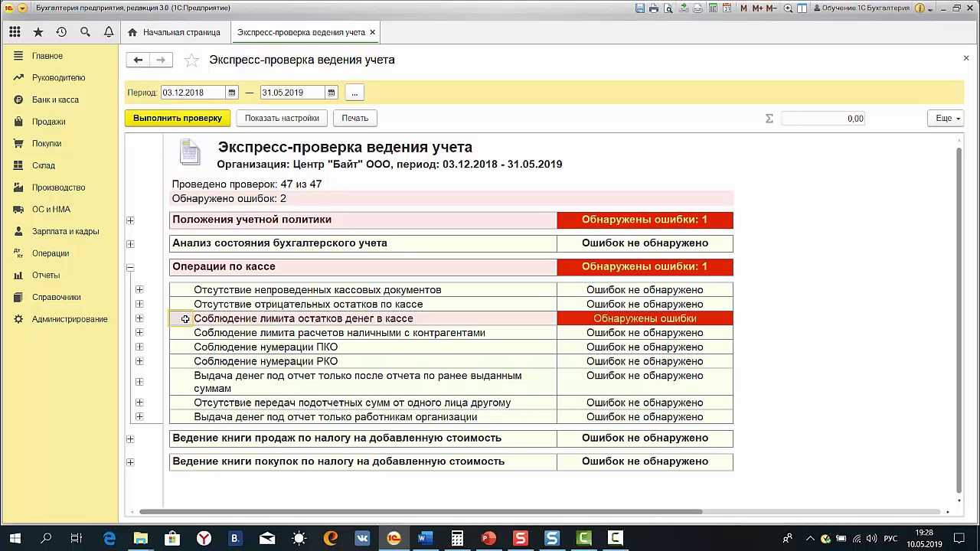Click Выполнить проверку button

[x=178, y=119]
